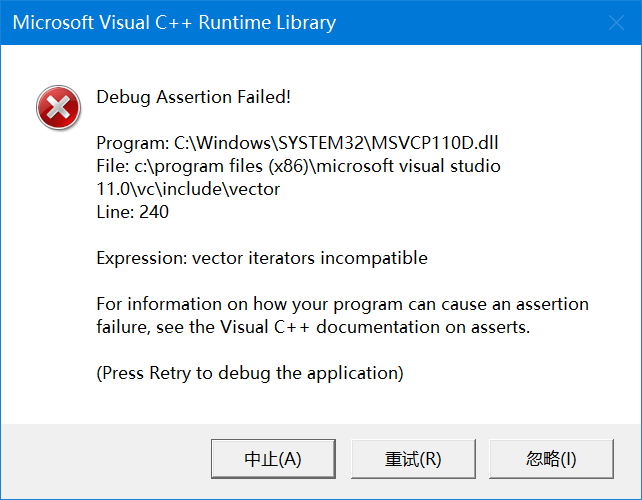Click the Press Retry to debug note
642x500 pixels.
coord(250,373)
